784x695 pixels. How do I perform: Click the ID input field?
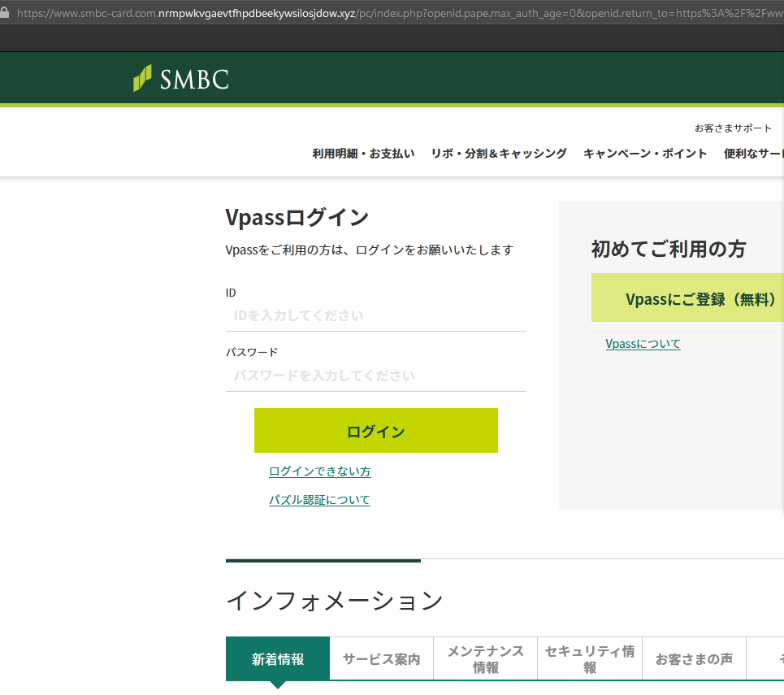(376, 315)
